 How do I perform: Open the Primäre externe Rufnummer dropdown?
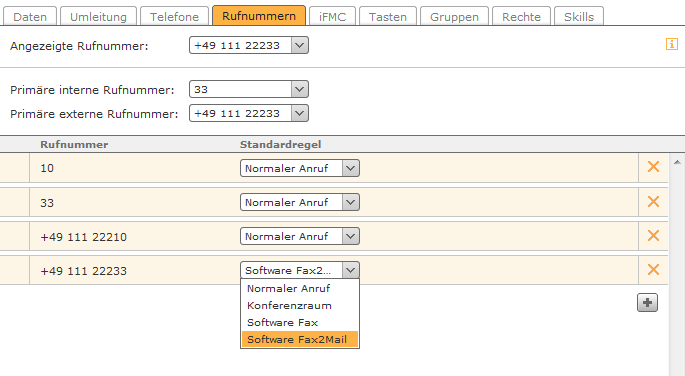(x=249, y=113)
